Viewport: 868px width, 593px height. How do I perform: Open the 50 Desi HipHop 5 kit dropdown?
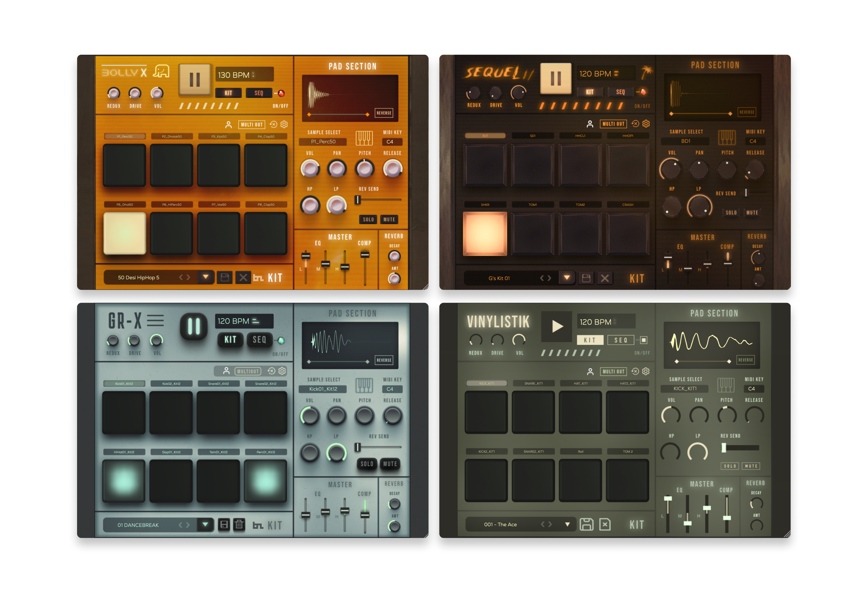[x=206, y=277]
